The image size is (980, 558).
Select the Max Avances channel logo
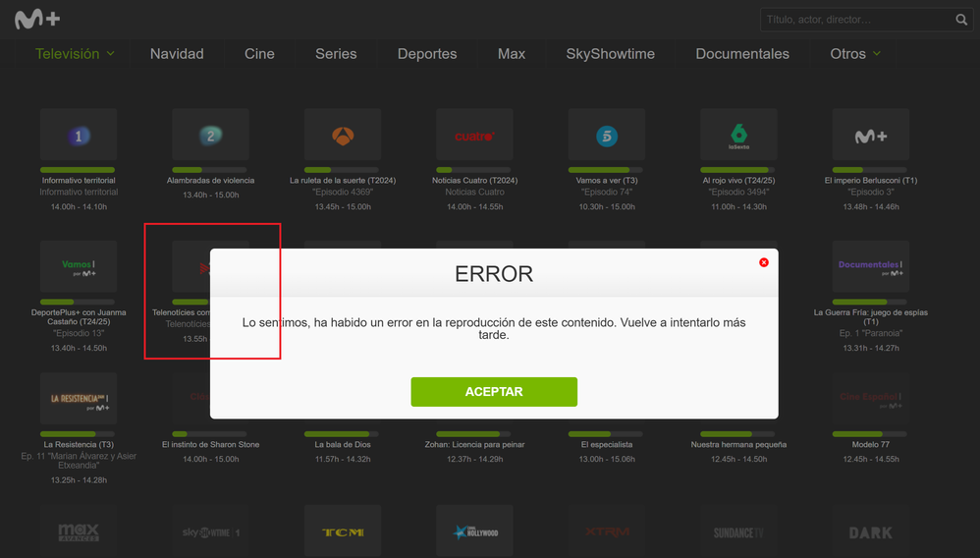point(79,531)
